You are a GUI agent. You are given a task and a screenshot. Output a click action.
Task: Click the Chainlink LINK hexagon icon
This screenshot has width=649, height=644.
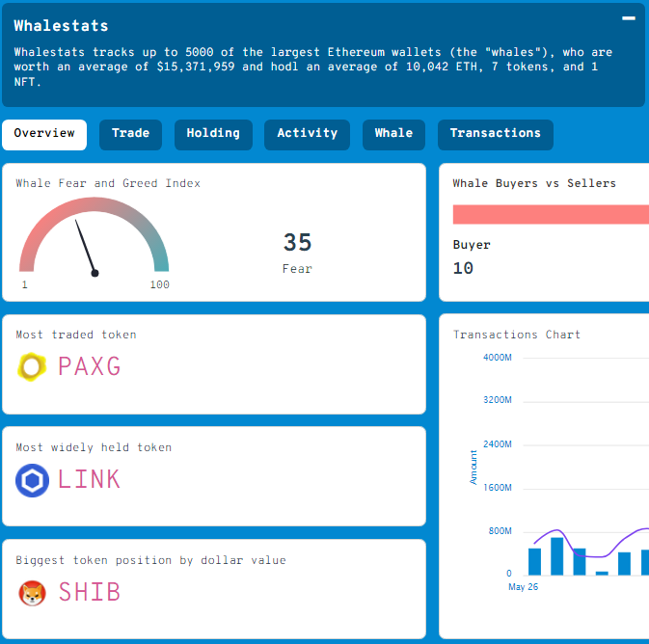32,480
